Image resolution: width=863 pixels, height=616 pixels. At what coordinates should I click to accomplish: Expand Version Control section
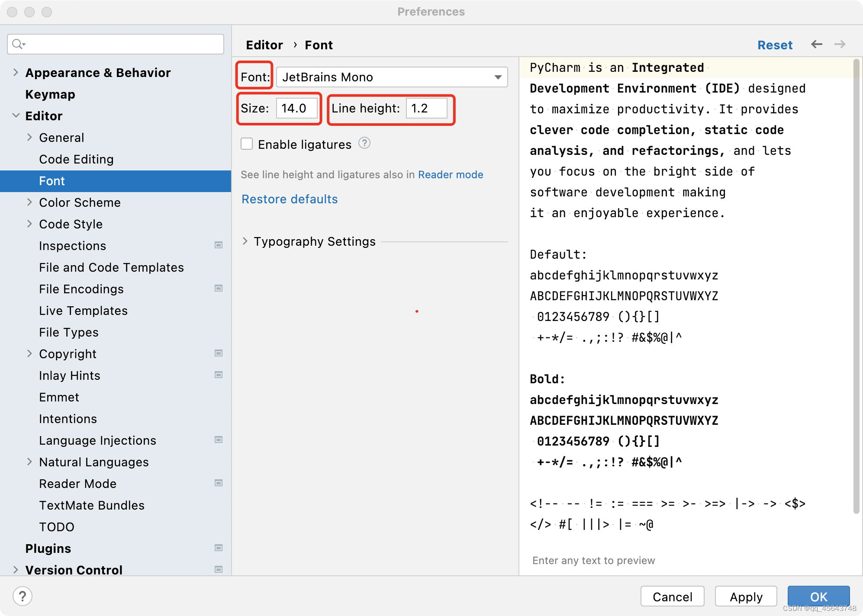[16, 570]
